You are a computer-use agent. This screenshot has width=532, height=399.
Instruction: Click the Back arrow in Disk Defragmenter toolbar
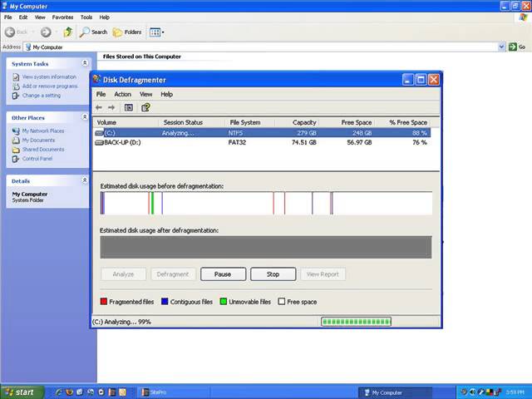[x=99, y=107]
